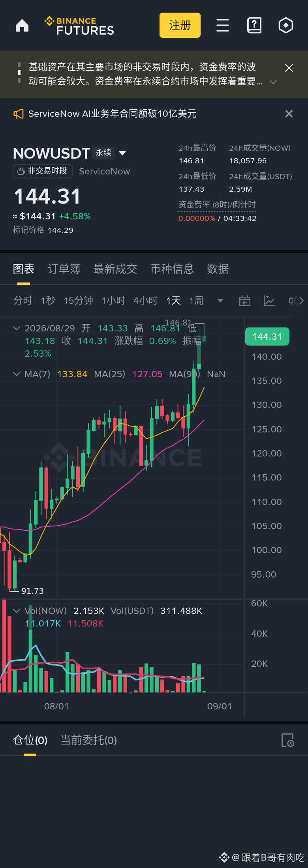Screen dimensions: 308x868
Task: Select the 4小时 interval
Action: (x=146, y=301)
